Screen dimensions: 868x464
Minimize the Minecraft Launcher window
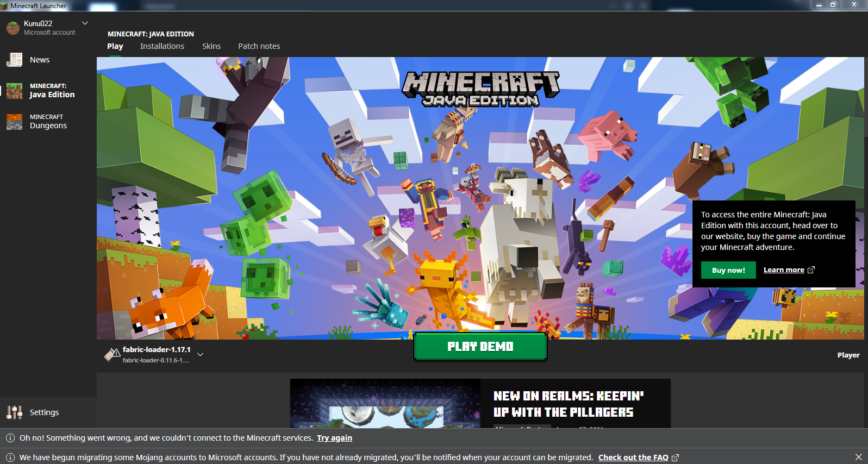[x=819, y=5]
